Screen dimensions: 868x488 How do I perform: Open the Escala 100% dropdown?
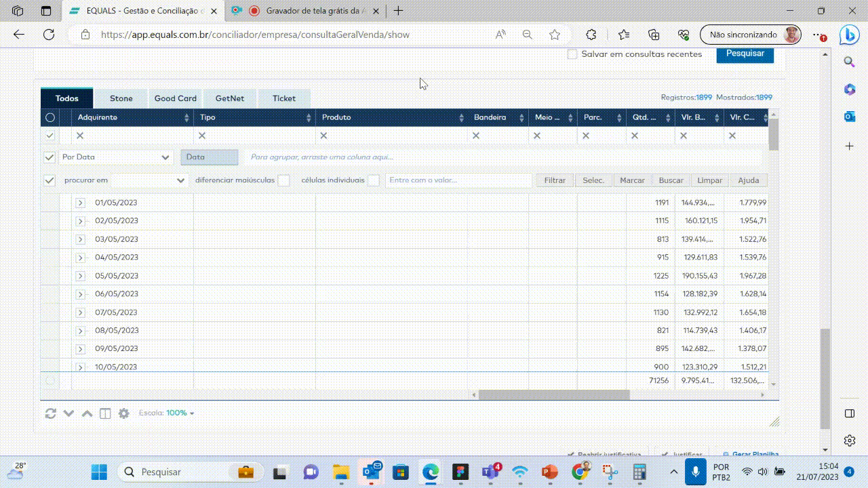[x=180, y=413]
